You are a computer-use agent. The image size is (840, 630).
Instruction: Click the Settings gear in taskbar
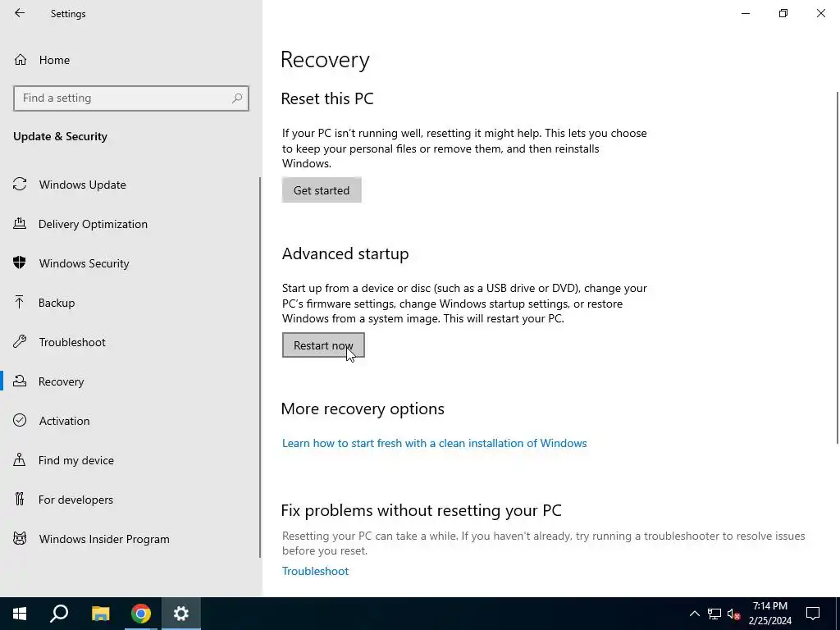tap(181, 614)
